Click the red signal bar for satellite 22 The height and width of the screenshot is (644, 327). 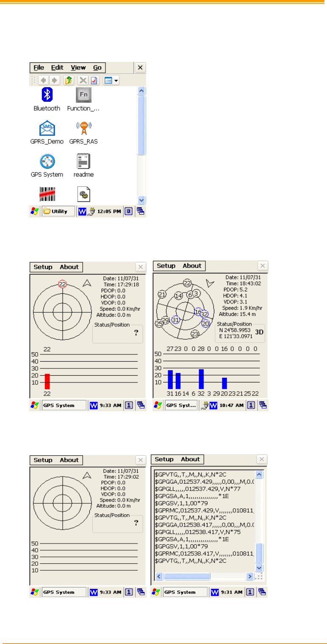tap(47, 381)
